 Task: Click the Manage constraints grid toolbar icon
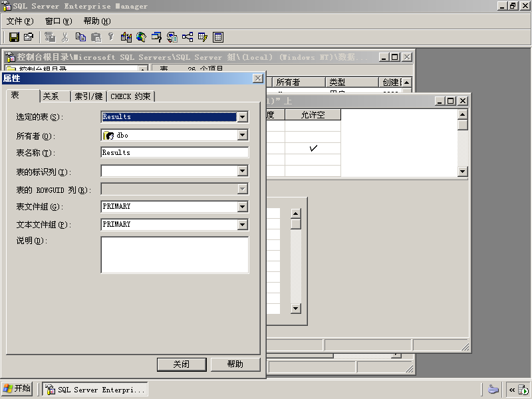coord(218,37)
